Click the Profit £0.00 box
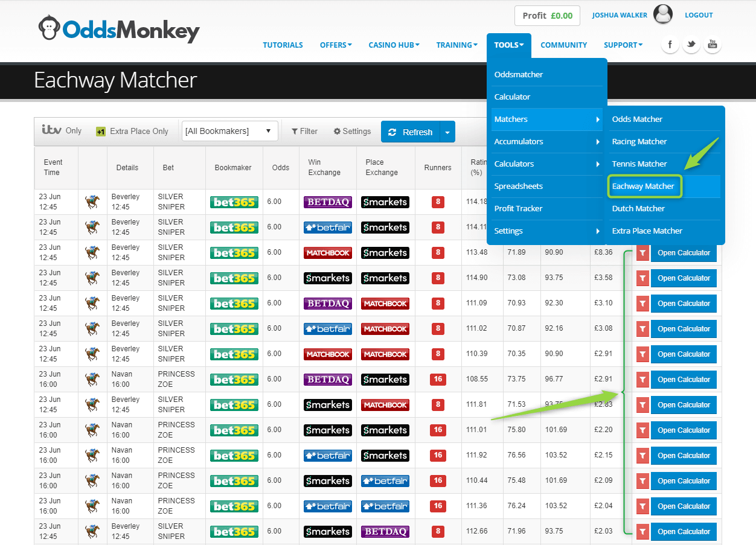 (x=547, y=16)
